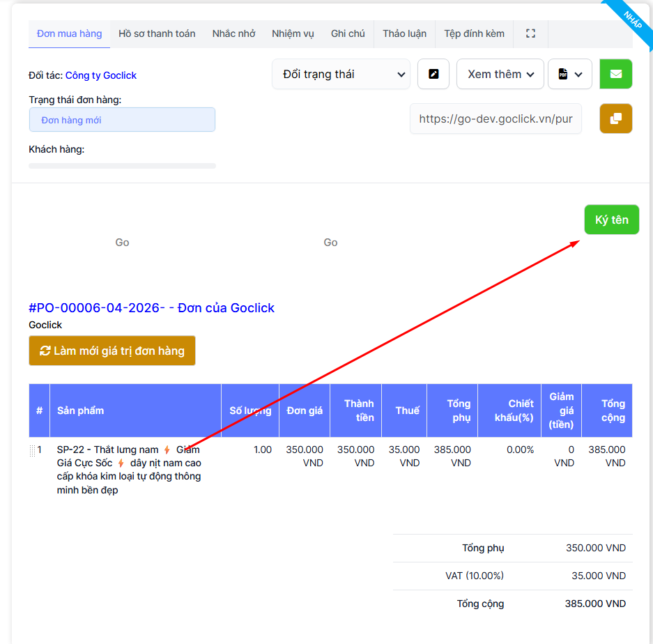
Task: Click the Ký tên button
Action: tap(611, 220)
